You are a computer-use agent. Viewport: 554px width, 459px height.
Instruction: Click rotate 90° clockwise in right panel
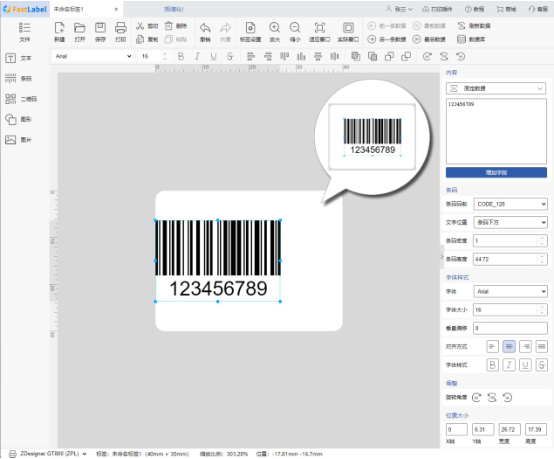coord(476,398)
